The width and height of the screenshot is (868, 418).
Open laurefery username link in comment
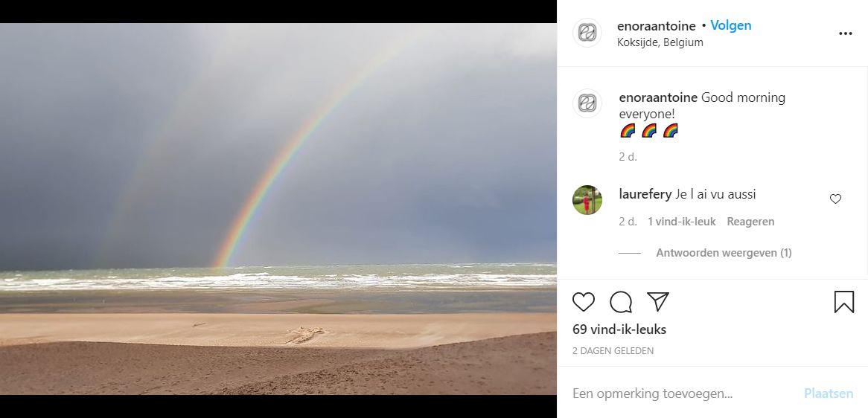click(645, 195)
